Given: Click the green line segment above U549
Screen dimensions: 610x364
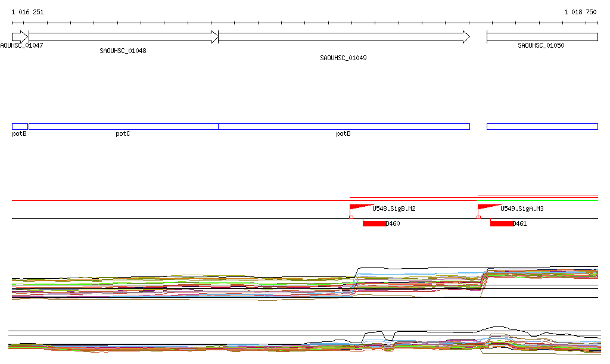Looking at the screenshot, I should tap(537, 201).
